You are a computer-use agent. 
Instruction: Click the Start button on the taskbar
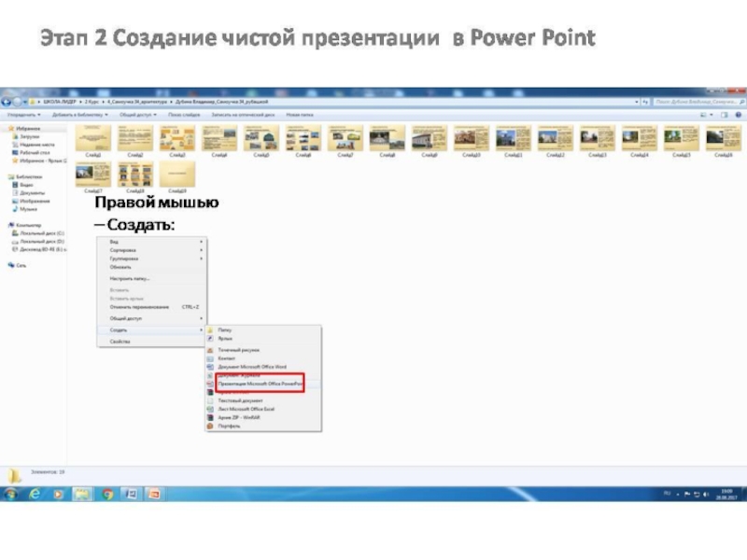pyautogui.click(x=10, y=493)
